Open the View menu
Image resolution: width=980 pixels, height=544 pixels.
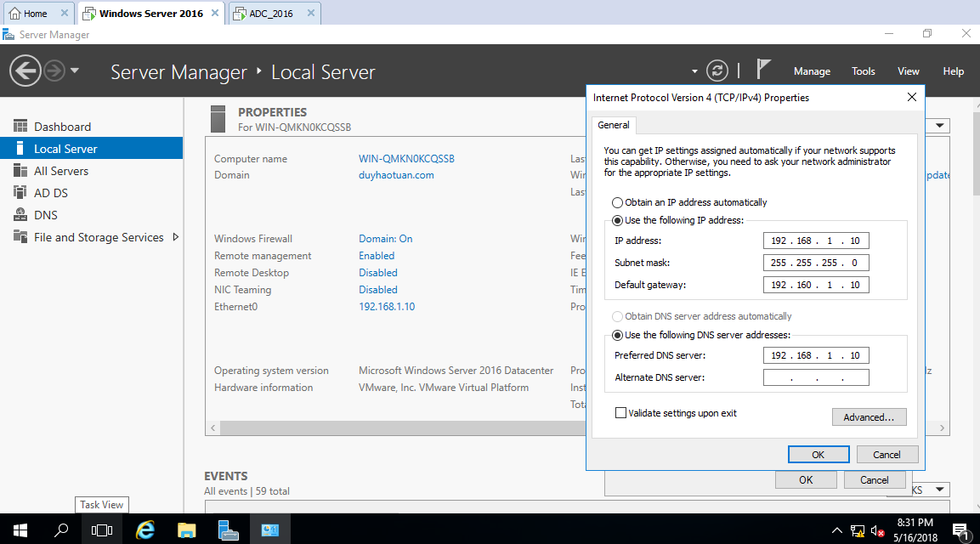[x=908, y=71]
